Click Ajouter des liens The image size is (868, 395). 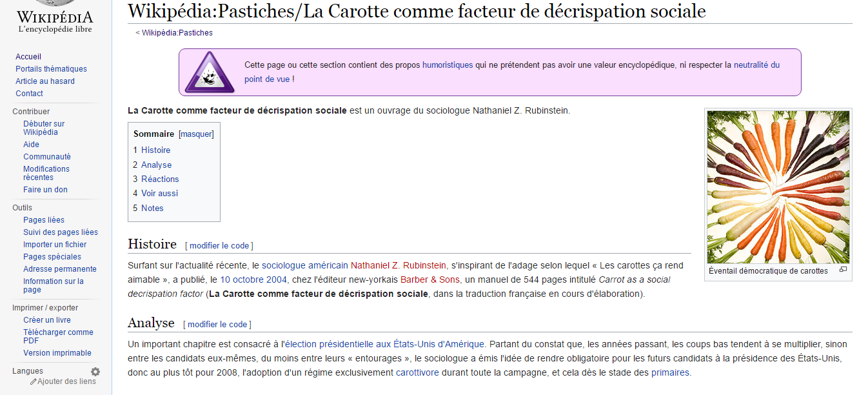66,381
